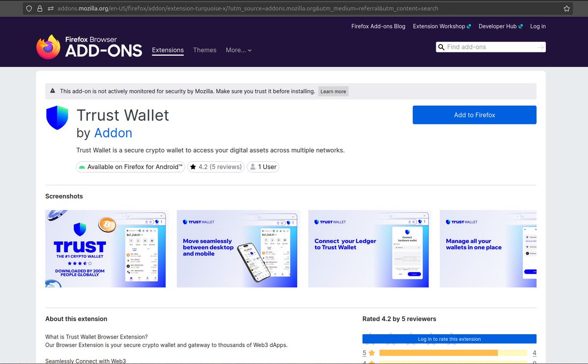Click the Available on Firefox for Android badge
The width and height of the screenshot is (588, 364).
click(x=130, y=167)
